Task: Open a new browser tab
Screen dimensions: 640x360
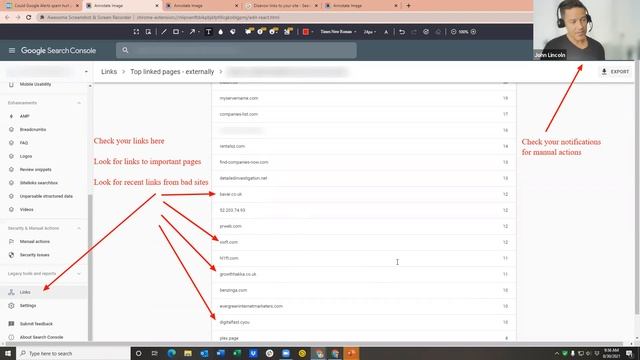Action: point(408,6)
